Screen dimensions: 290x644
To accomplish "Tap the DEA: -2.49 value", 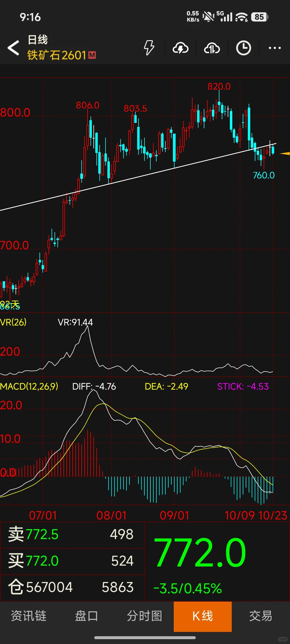I will pos(166,386).
